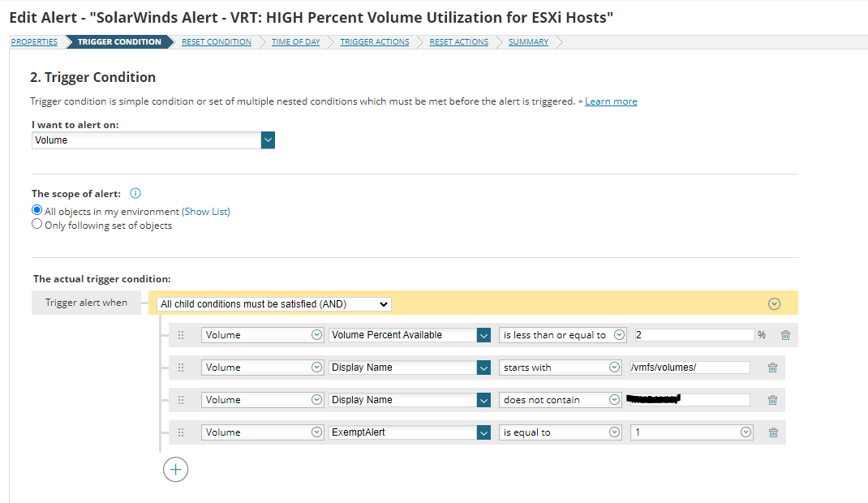
Task: Click the '(Show List)' link
Action: click(206, 212)
